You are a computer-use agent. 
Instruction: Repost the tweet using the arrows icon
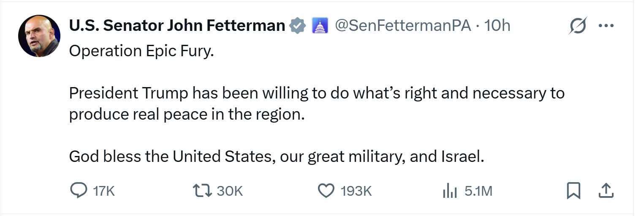click(x=201, y=191)
